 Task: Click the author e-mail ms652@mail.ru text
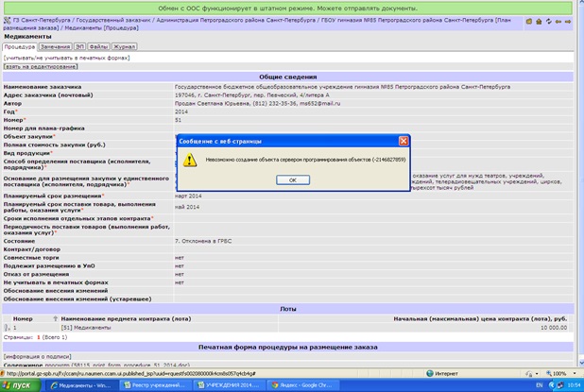[x=320, y=104]
